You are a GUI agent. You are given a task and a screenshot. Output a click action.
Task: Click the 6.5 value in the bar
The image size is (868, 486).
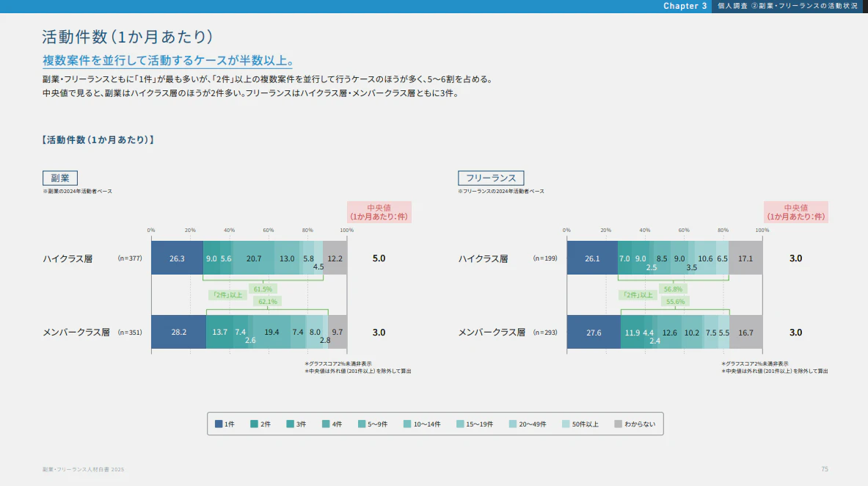(723, 259)
